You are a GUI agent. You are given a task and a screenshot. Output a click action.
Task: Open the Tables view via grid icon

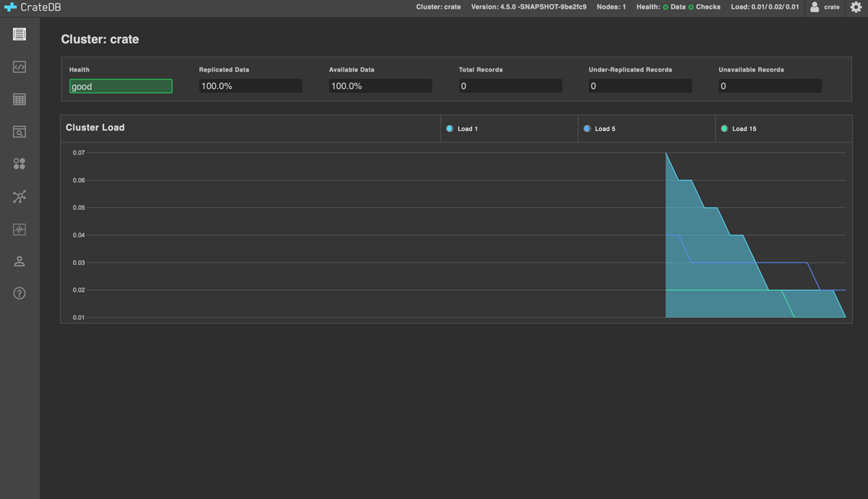pyautogui.click(x=19, y=99)
